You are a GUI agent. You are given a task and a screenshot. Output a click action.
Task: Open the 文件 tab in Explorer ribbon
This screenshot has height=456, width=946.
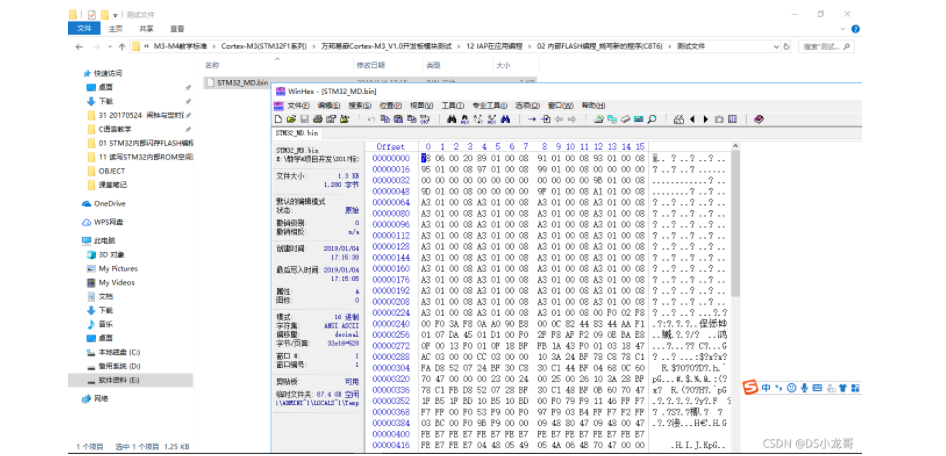pyautogui.click(x=84, y=28)
